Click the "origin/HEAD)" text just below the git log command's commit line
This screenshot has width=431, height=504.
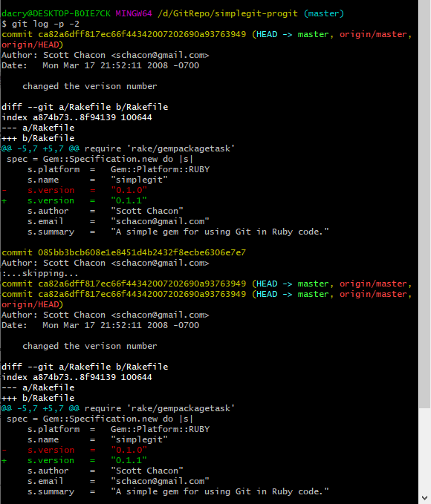click(32, 45)
